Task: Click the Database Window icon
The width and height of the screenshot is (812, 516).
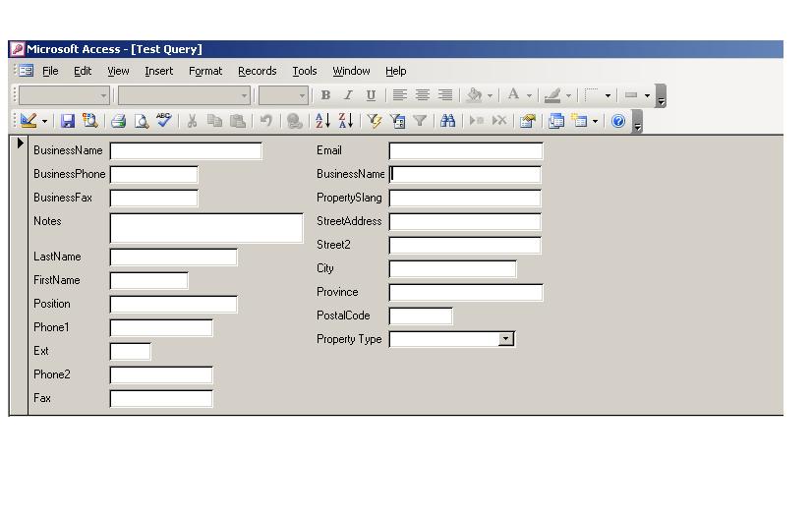Action: (556, 121)
